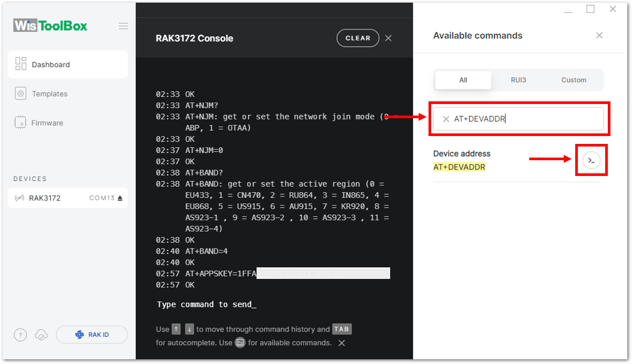Click the TAB autocomplete key badge
The width and height of the screenshot is (632, 364).
[342, 329]
